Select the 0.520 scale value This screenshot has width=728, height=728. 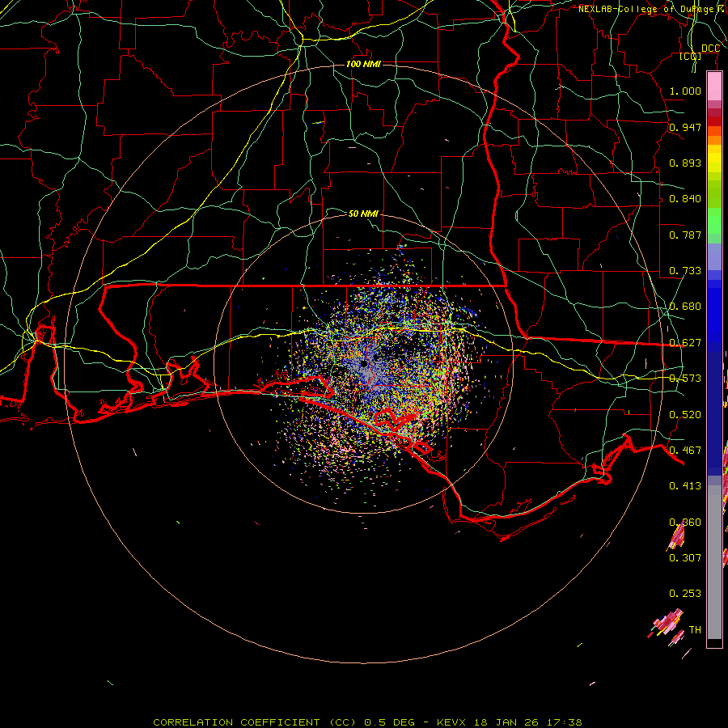click(685, 415)
